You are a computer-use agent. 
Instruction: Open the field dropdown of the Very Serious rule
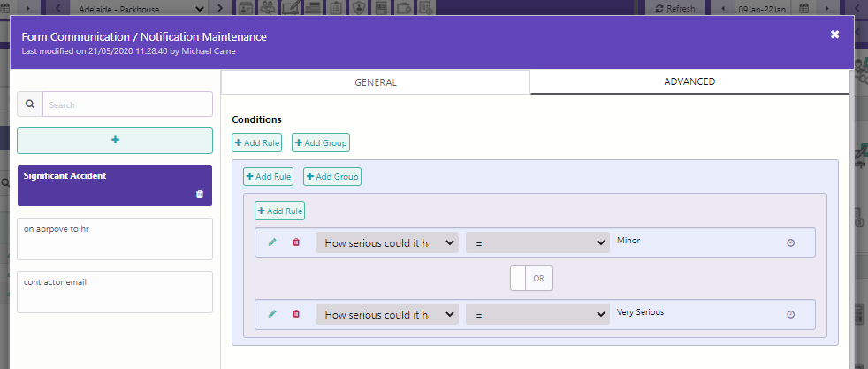point(387,314)
